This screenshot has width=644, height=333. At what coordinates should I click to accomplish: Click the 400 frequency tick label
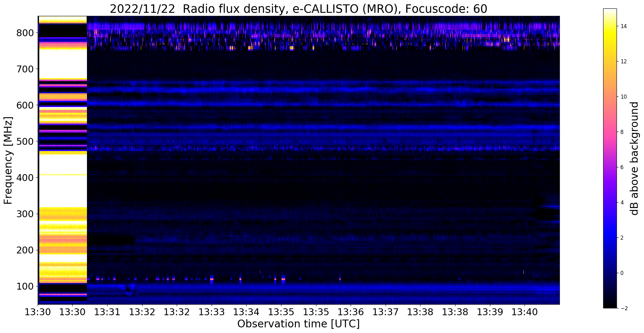click(x=25, y=178)
